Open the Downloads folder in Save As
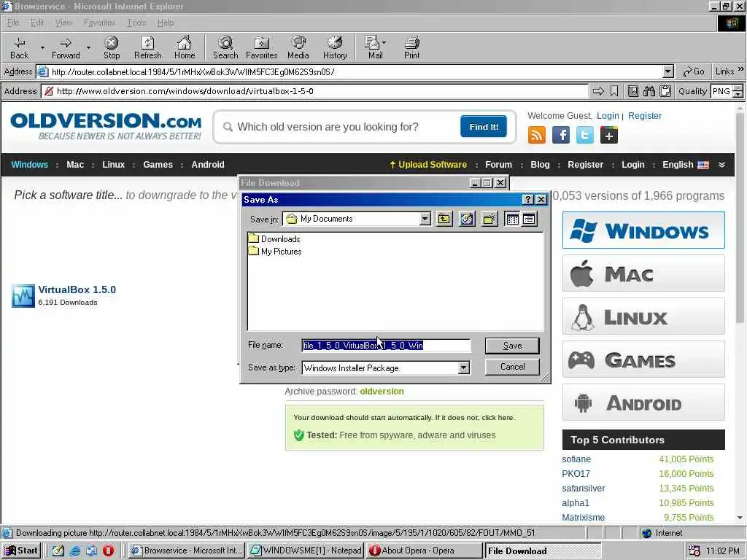The image size is (747, 560). coord(274,239)
